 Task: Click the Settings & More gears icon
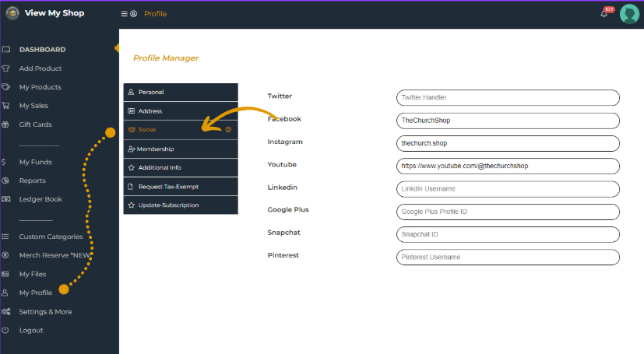point(5,312)
